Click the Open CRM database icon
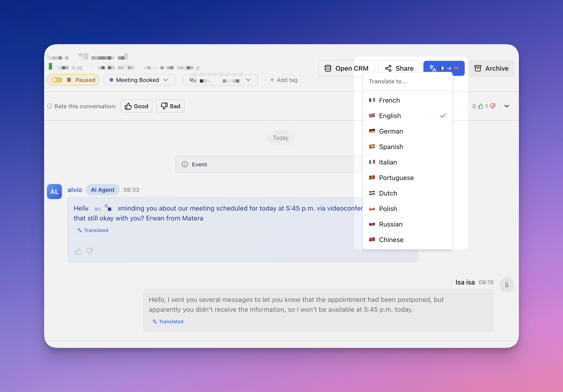This screenshot has width=563, height=392. [x=328, y=68]
